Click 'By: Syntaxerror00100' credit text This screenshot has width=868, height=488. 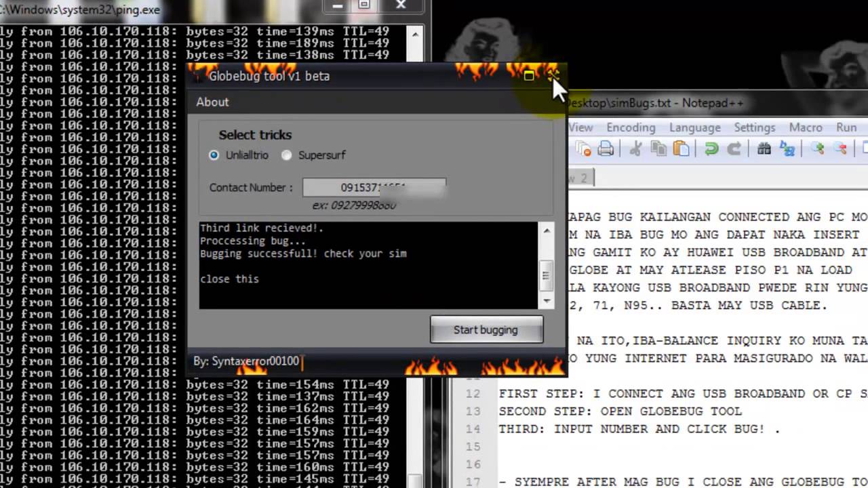point(246,361)
